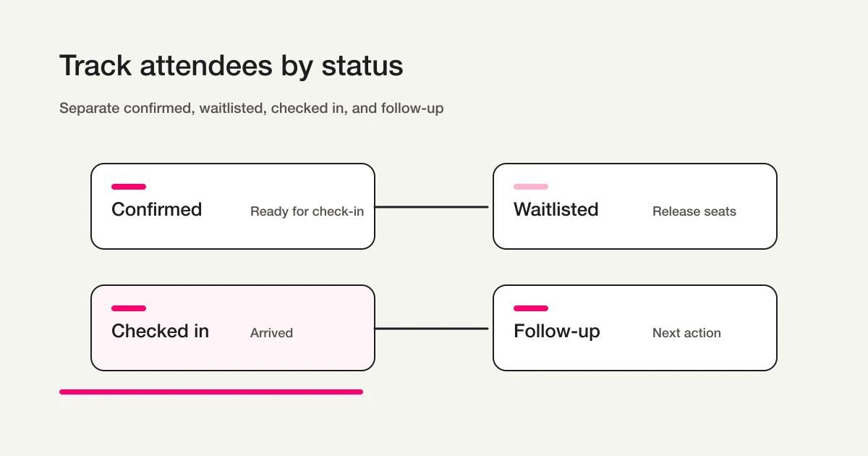Viewport: 868px width, 456px height.
Task: Select the connector line between Confirmed and Waitlisted
Action: coord(432,207)
